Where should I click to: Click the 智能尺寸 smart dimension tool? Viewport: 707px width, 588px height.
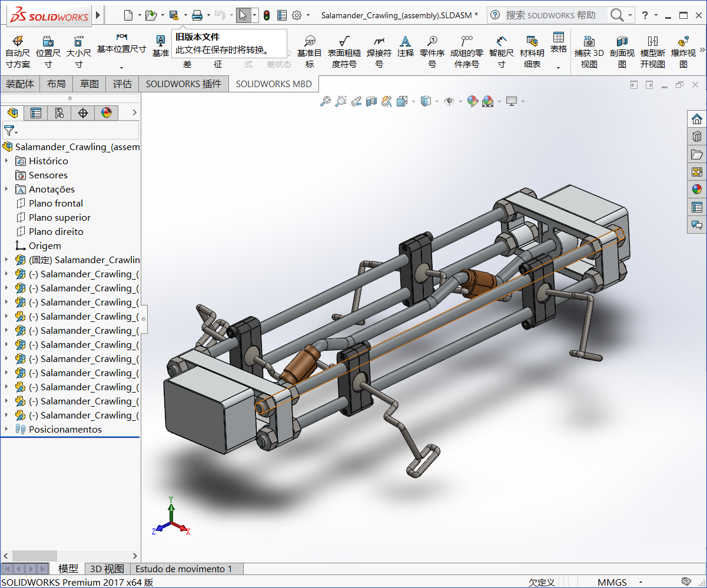point(502,51)
